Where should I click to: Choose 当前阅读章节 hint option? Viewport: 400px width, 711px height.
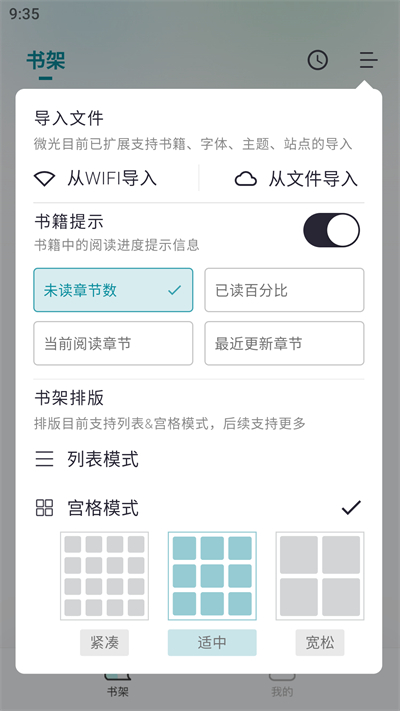tap(113, 343)
